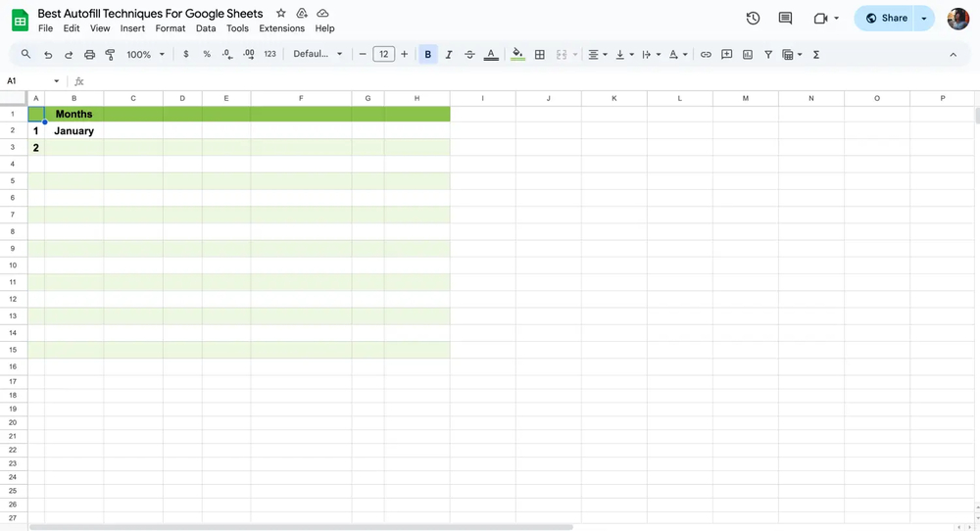Toggle italic formatting
This screenshot has height=531, width=980.
pos(449,55)
